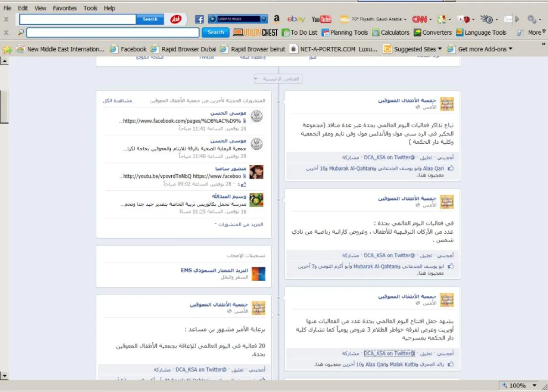Expand the Suggested Sites dropdown

click(440, 49)
